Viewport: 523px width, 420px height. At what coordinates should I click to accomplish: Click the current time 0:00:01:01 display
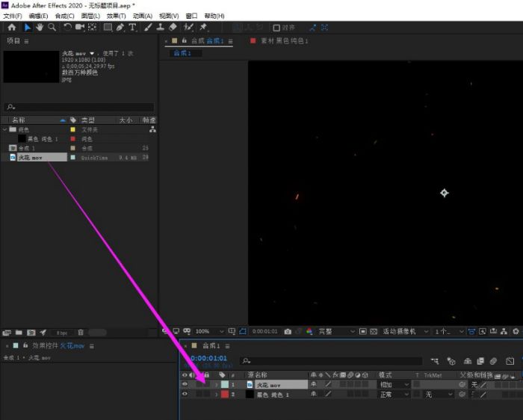tap(209, 358)
